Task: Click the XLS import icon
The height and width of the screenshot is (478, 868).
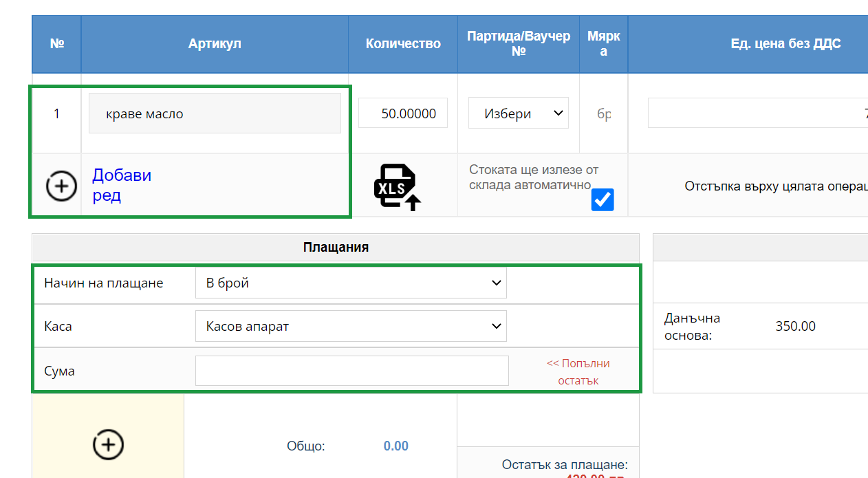Action: [398, 187]
